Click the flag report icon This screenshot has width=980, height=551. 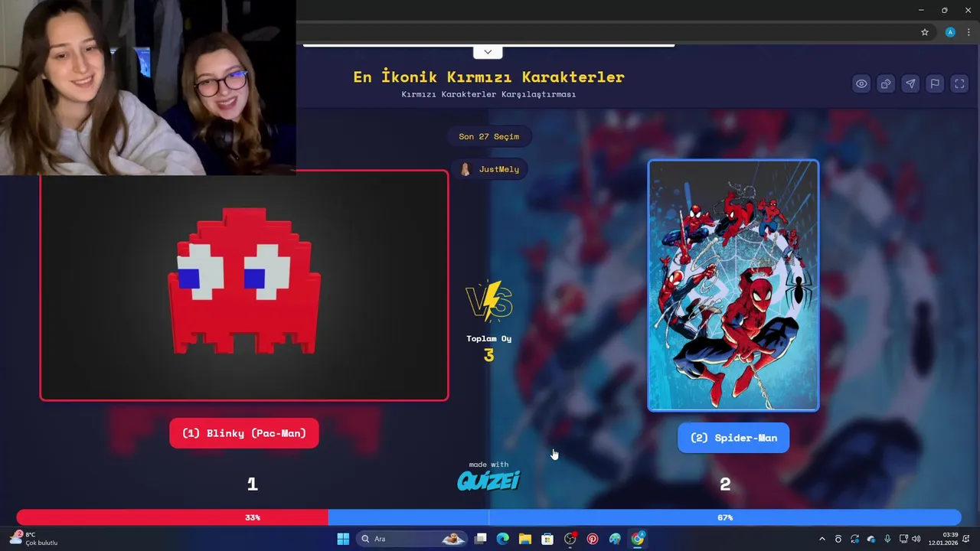point(935,84)
